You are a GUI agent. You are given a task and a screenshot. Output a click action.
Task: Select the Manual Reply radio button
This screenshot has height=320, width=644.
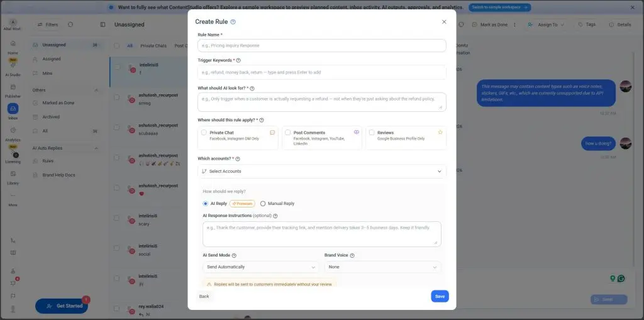click(x=263, y=204)
